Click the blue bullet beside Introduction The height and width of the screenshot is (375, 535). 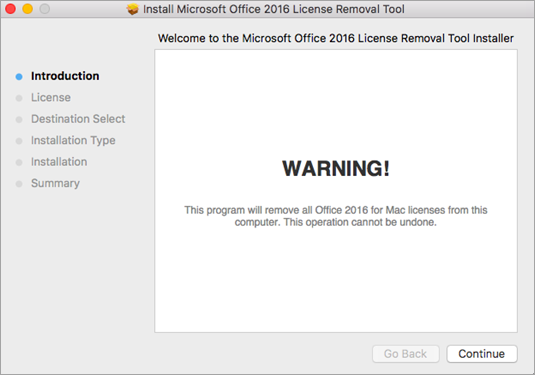[x=19, y=77]
